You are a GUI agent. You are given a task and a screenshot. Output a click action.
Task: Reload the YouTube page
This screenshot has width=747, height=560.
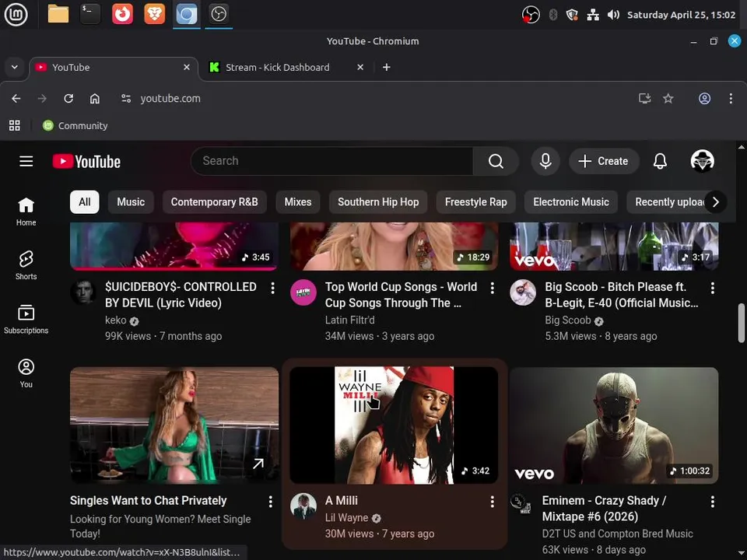[68, 99]
